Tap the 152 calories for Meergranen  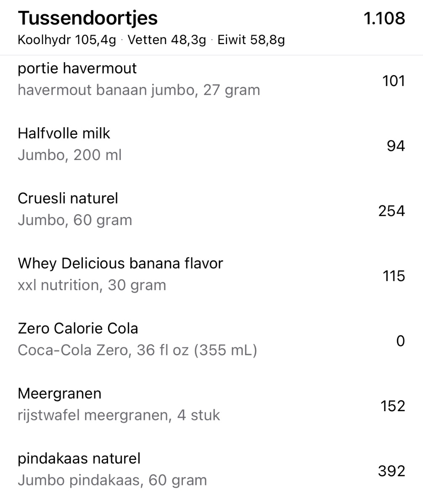click(392, 406)
